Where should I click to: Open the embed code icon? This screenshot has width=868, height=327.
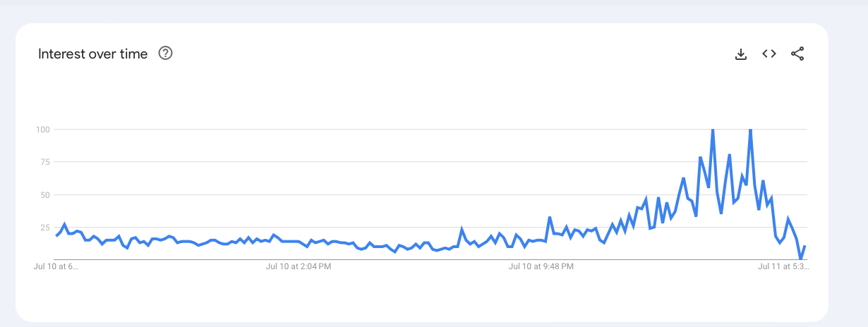tap(769, 54)
